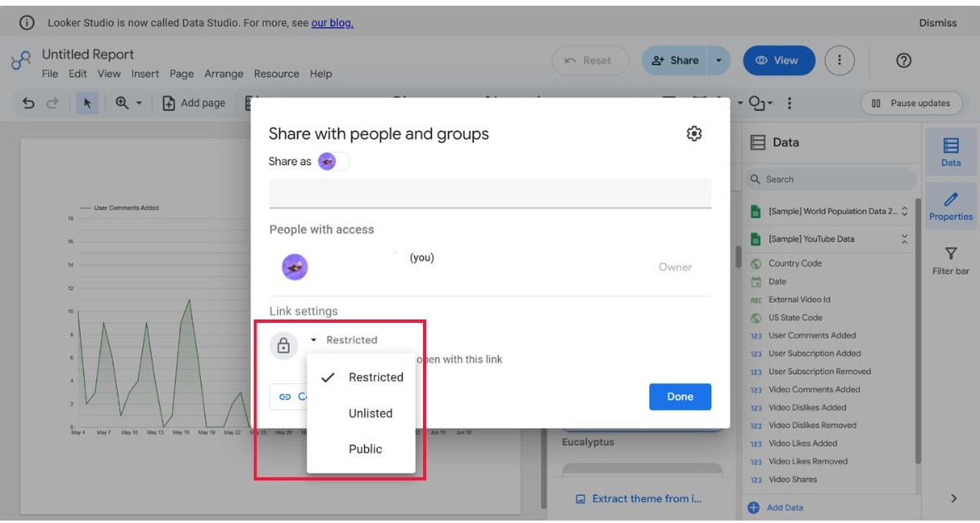Click the Pause updates button
The image size is (980, 523).
(x=911, y=103)
